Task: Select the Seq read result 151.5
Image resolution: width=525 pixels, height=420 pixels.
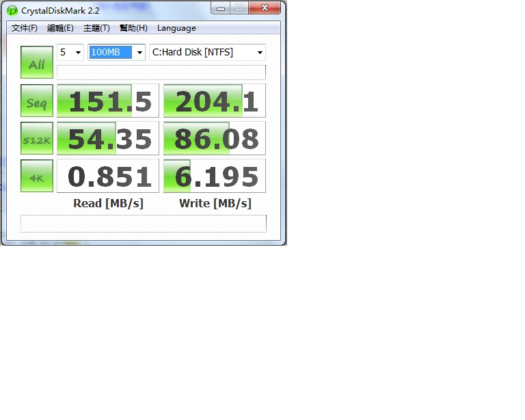Action: pos(108,101)
